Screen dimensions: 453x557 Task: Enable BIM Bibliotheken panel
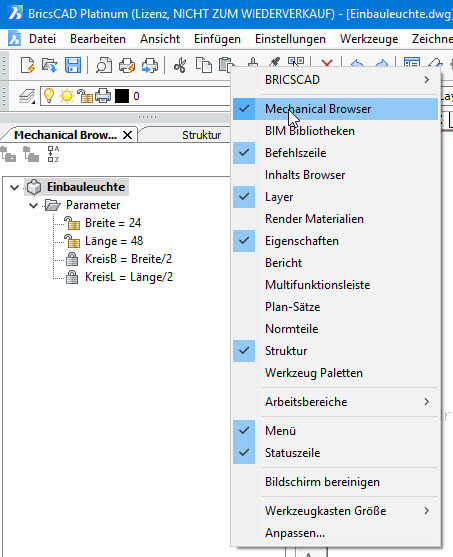(x=336, y=131)
